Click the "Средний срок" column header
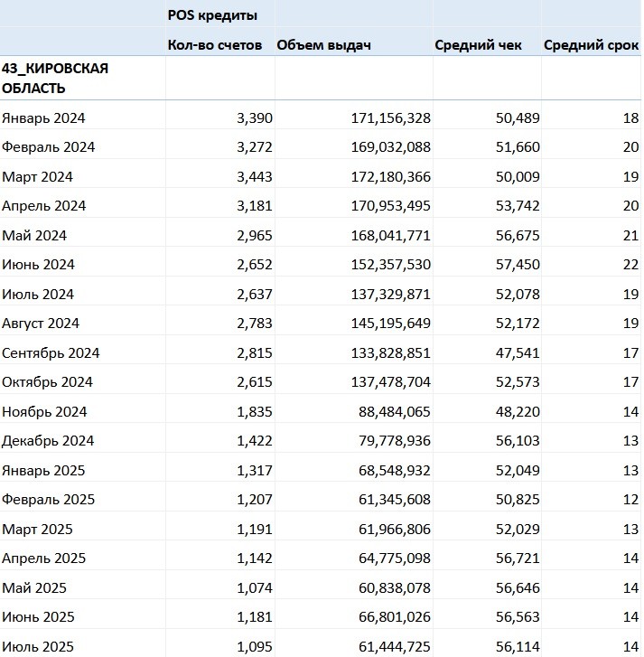This screenshot has height=657, width=644. pos(591,45)
